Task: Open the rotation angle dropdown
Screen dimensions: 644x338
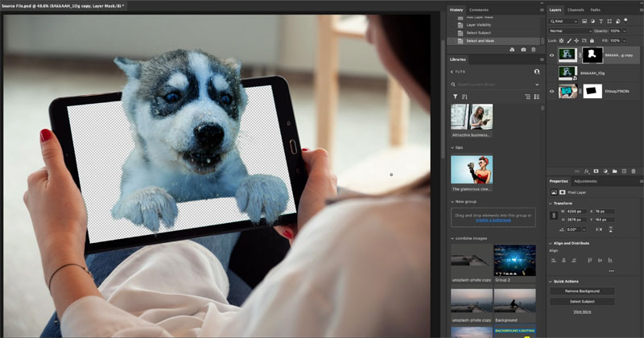Action: [x=584, y=229]
